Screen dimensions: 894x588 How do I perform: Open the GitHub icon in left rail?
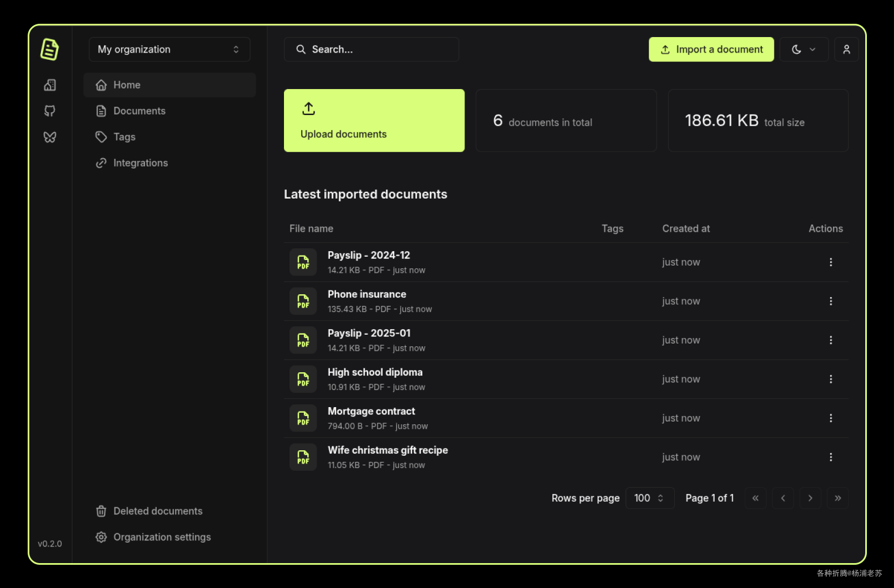[x=50, y=111]
